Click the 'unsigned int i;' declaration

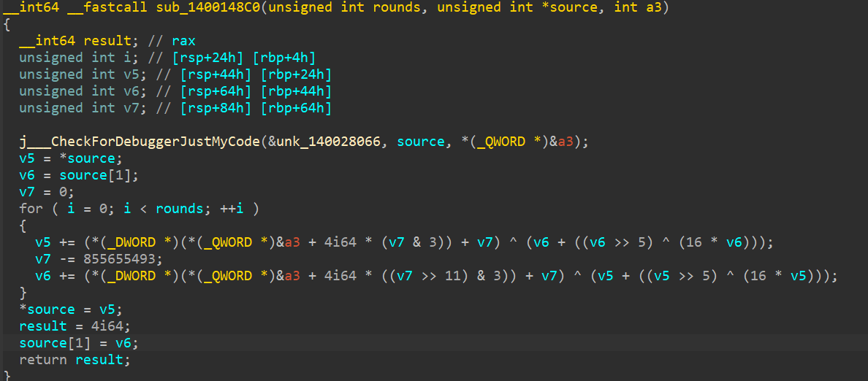click(x=77, y=58)
